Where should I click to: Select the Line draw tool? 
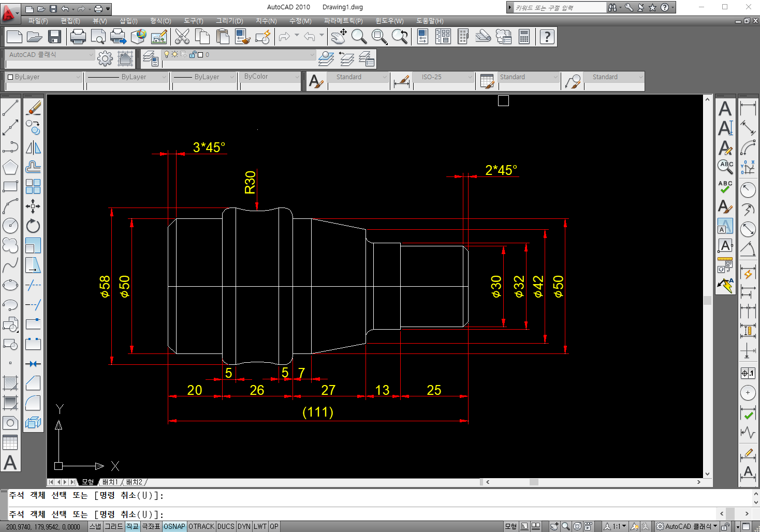(x=10, y=108)
